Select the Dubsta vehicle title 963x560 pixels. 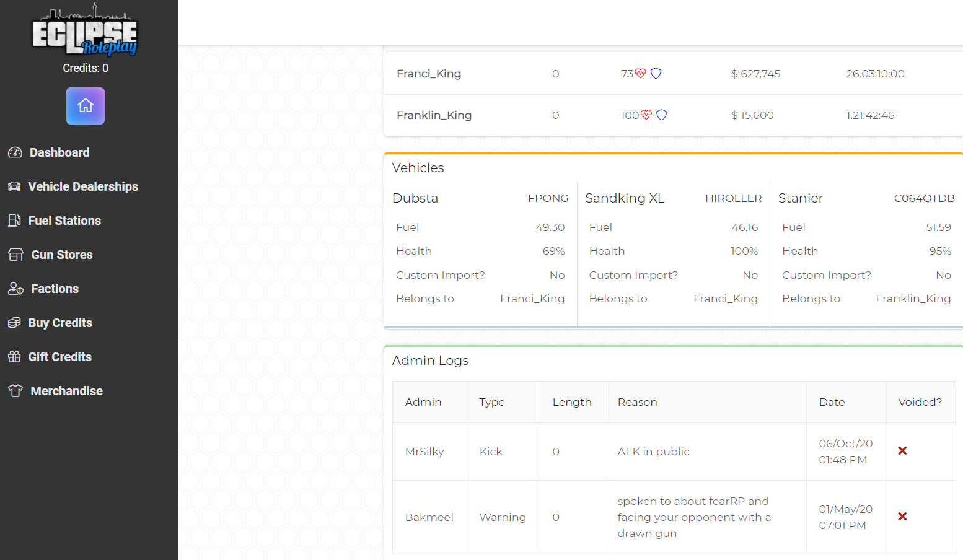(x=415, y=198)
